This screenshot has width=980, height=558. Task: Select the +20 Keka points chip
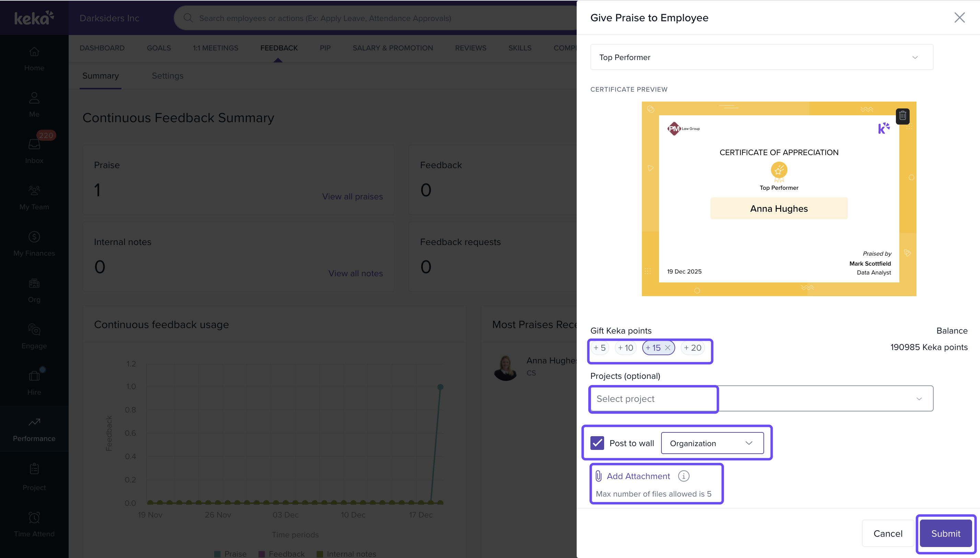[693, 348]
